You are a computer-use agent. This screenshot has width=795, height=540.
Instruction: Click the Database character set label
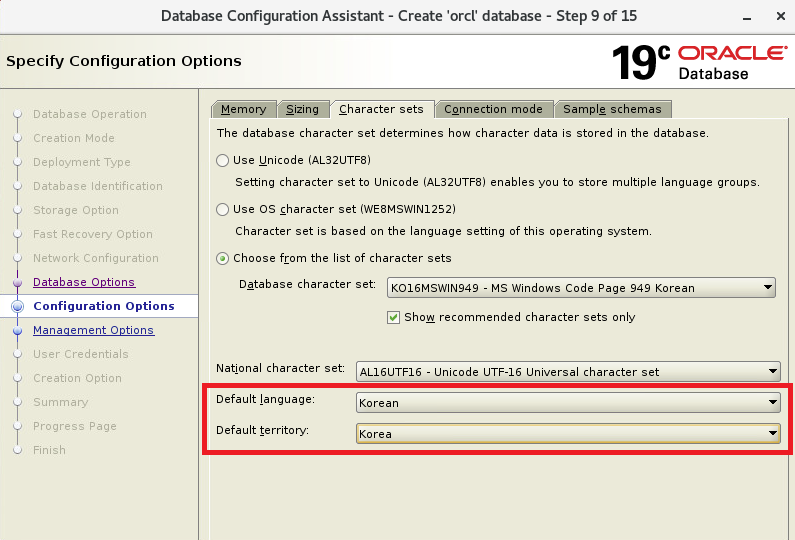tap(307, 284)
